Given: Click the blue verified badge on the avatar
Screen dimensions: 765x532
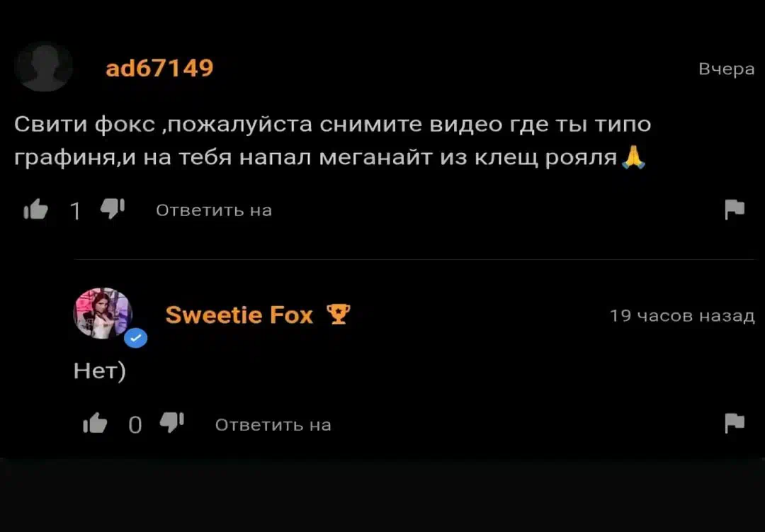Looking at the screenshot, I should coord(135,338).
